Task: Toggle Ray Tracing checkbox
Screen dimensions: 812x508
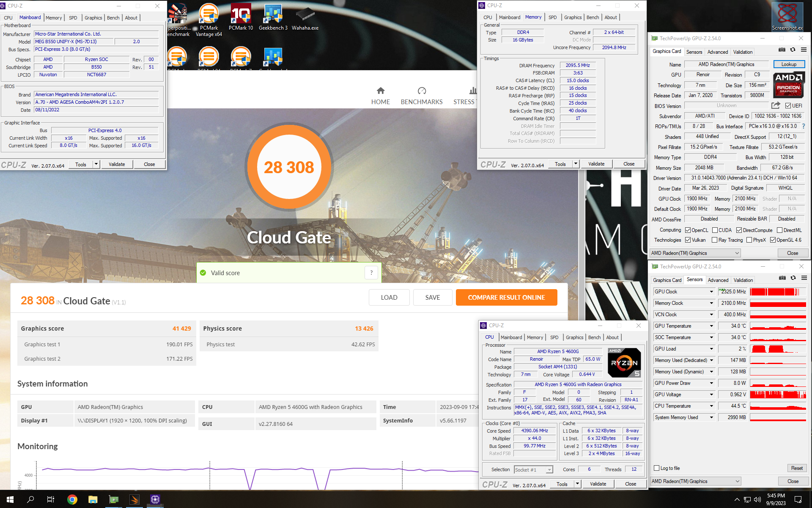Action: pos(714,240)
